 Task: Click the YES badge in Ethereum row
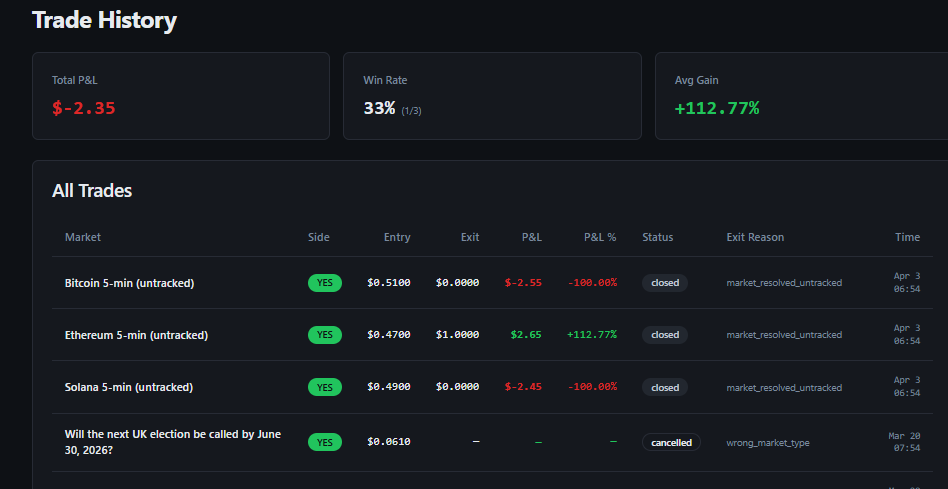[x=325, y=335]
